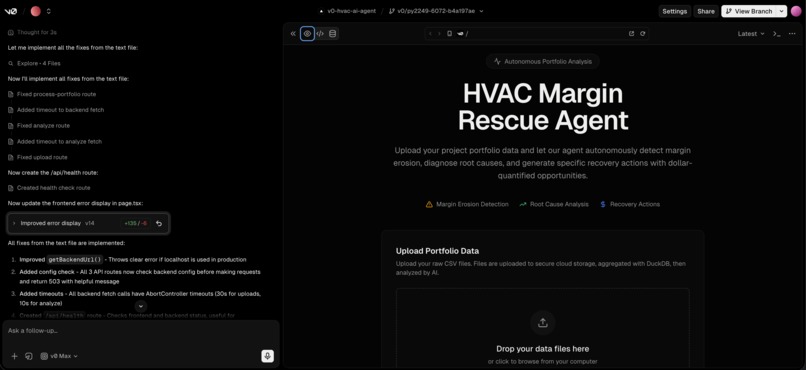
Task: Expand the Improved error display v14 card
Action: pyautogui.click(x=88, y=224)
